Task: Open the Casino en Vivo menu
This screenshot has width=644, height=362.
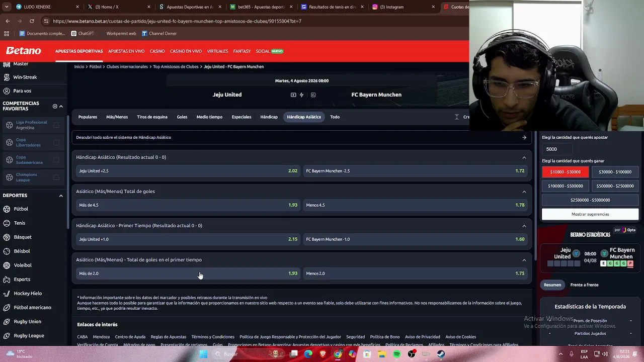Action: pos(186,51)
